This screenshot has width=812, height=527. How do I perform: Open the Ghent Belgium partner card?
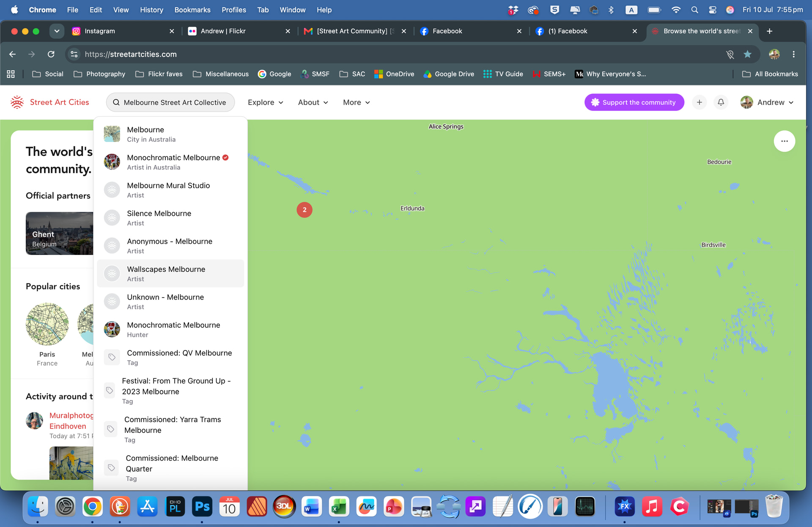tap(59, 233)
